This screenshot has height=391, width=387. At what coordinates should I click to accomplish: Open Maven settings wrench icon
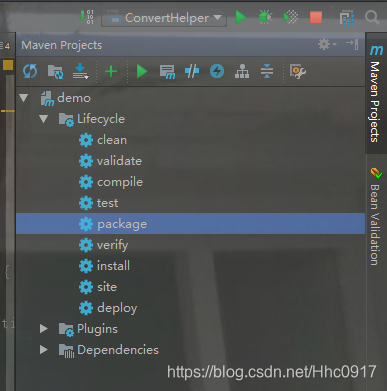(x=298, y=71)
